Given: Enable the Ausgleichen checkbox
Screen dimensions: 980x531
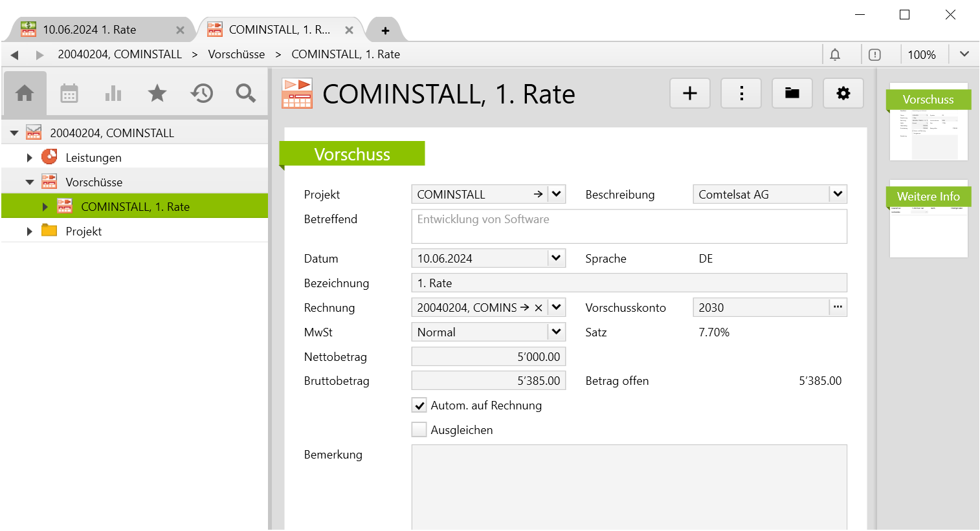Looking at the screenshot, I should pos(419,430).
